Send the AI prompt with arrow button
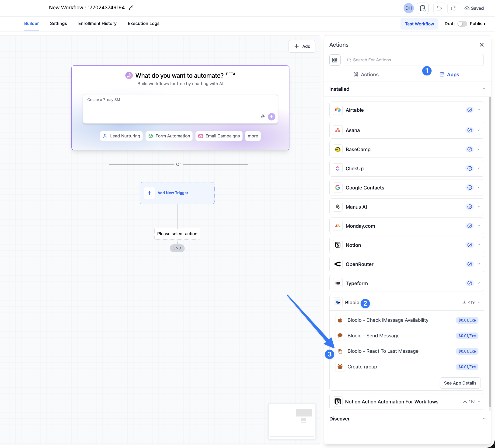The width and height of the screenshot is (495, 448). 271,117
